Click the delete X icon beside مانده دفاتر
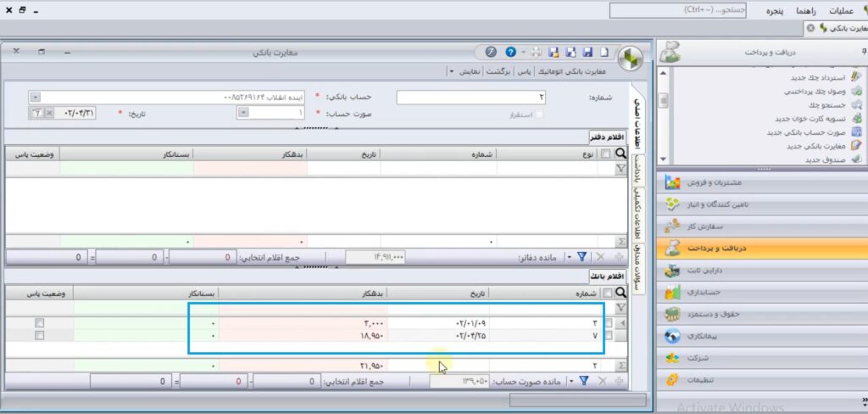868x414 pixels. [601, 257]
